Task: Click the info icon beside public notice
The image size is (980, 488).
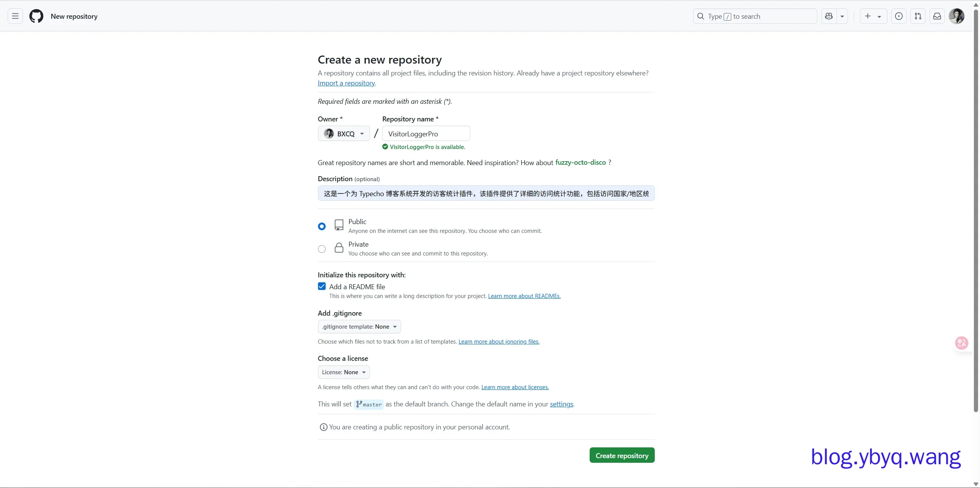Action: coord(324,427)
